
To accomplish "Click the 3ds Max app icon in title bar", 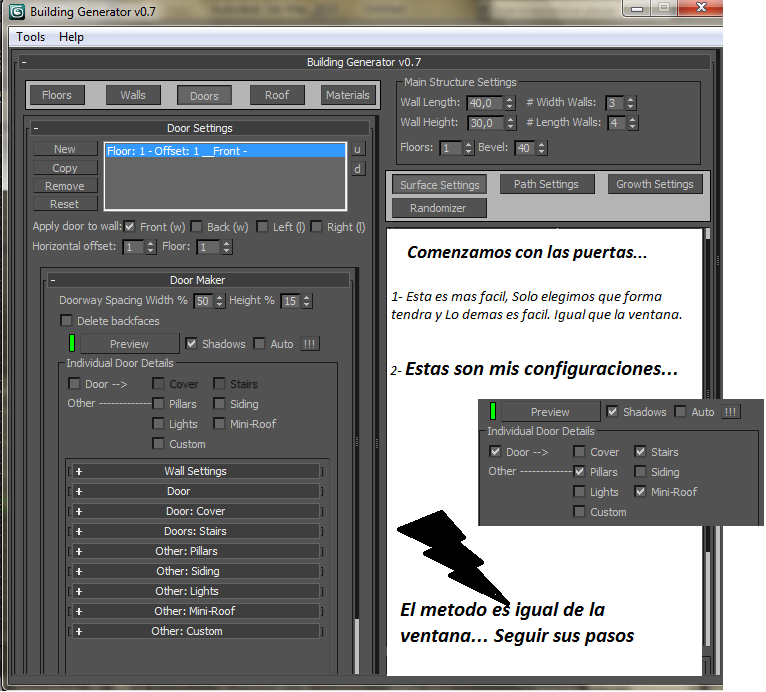I will (16, 12).
